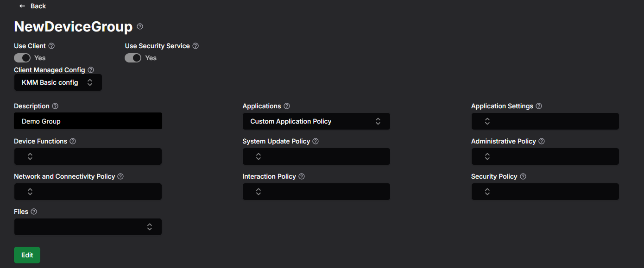Open the Security Policy dropdown

[545, 192]
